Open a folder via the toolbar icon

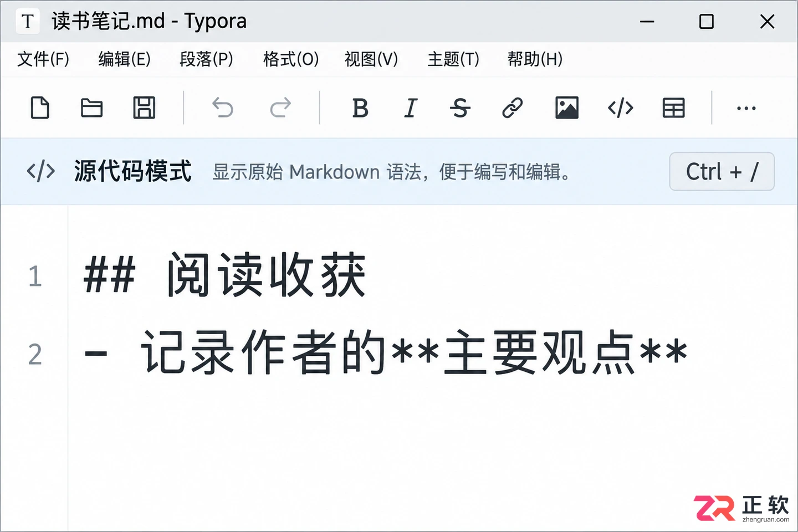[91, 108]
